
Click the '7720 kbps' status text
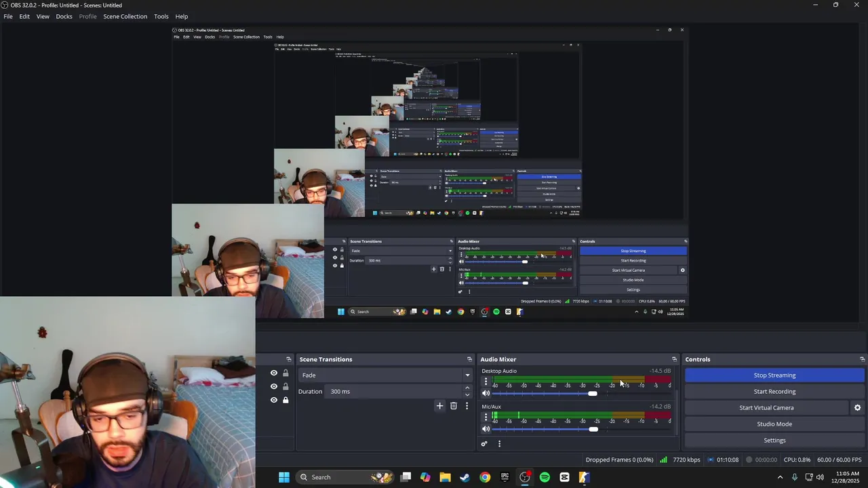tap(686, 460)
